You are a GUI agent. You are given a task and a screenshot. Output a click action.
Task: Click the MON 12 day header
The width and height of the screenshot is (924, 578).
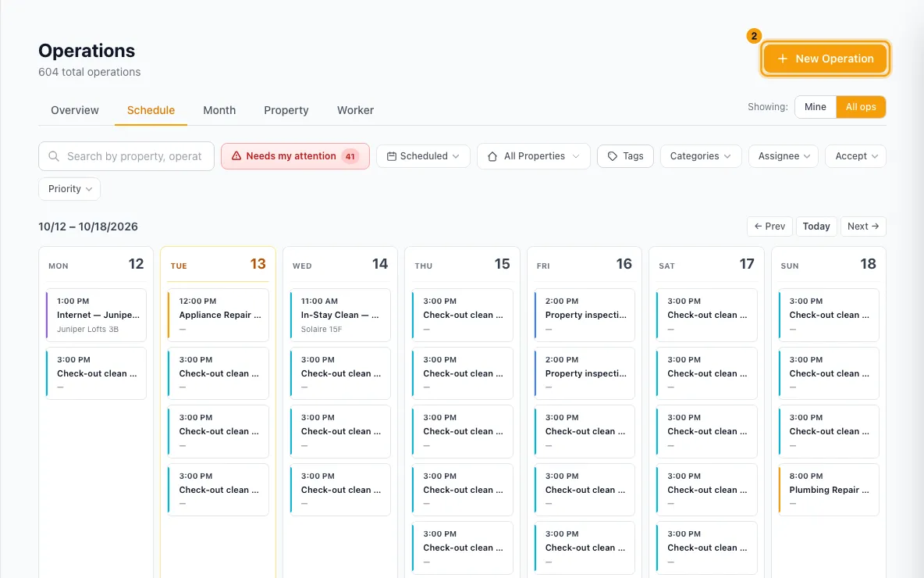96,264
